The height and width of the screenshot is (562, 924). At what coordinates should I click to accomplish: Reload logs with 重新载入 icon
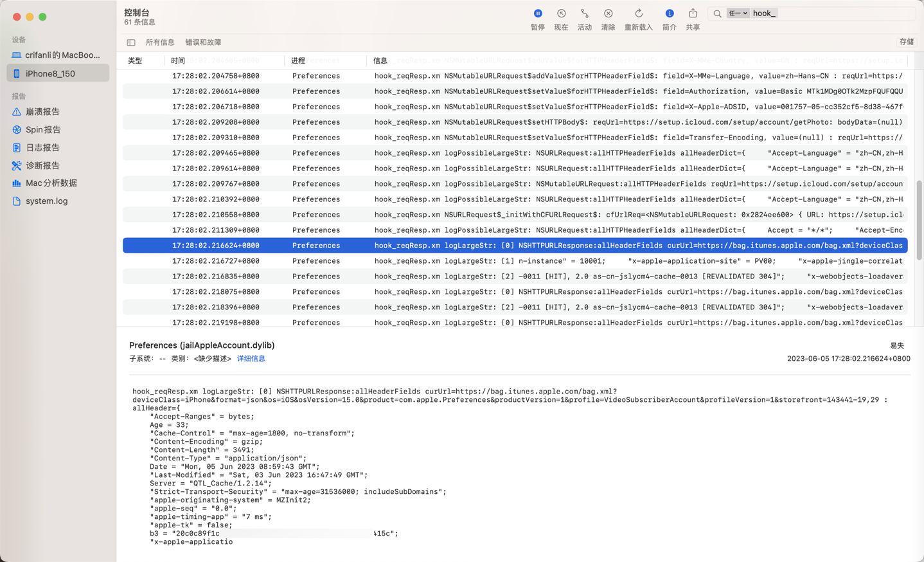point(639,14)
